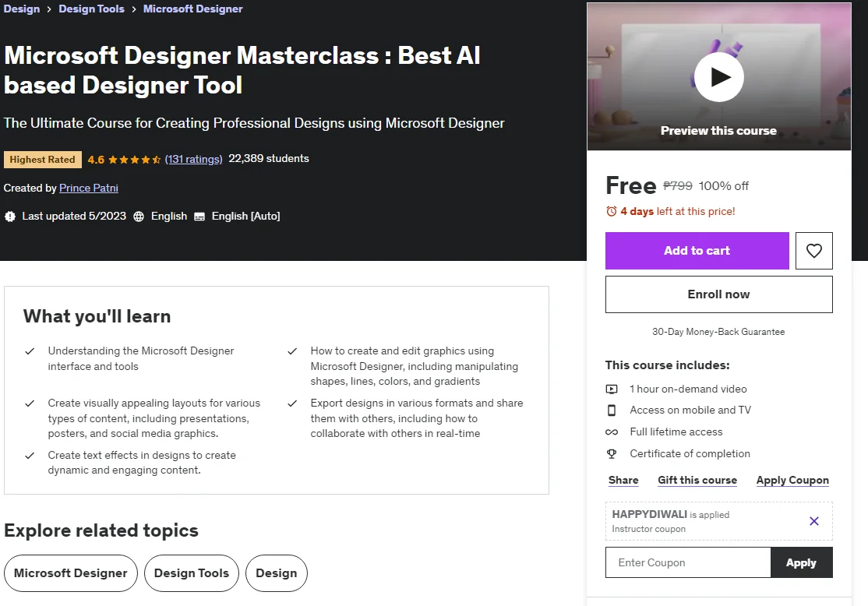Click the Explore related topics heading

101,530
